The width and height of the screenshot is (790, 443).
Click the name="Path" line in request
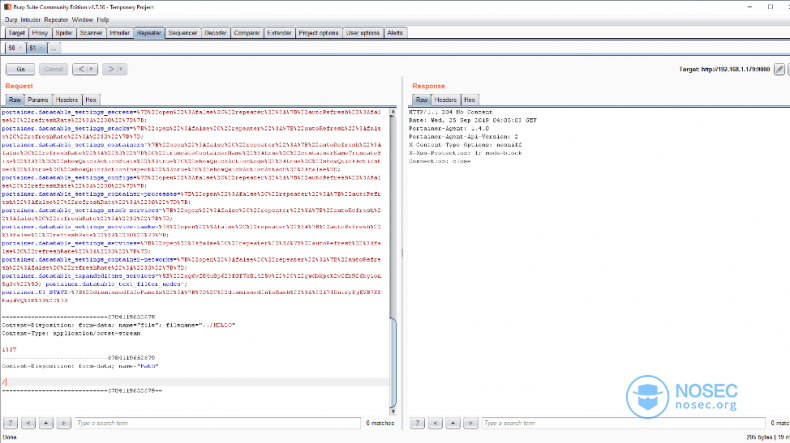[x=80, y=366]
